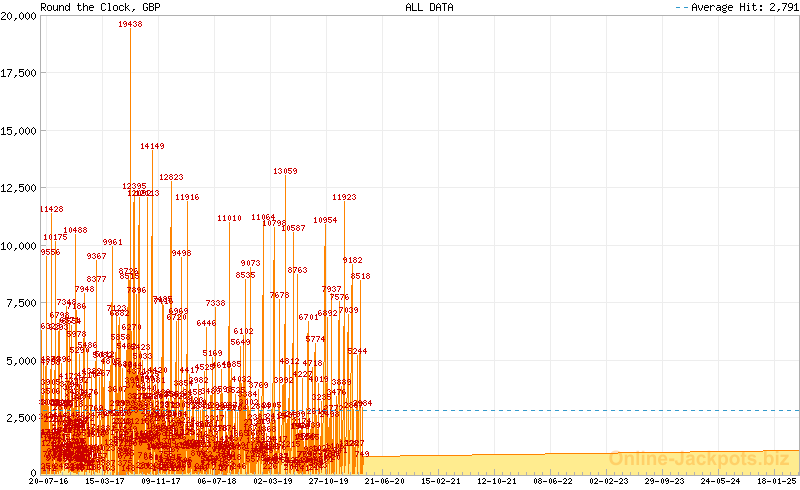Click the 02-03-19 x-axis date
Screen dimensions: 800x490
[273, 481]
